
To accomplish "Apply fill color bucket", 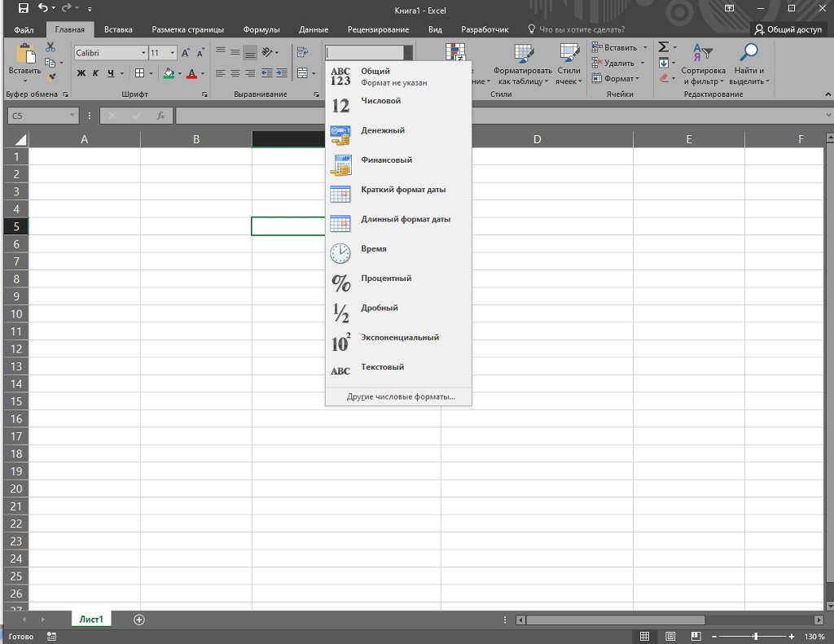I will 169,73.
